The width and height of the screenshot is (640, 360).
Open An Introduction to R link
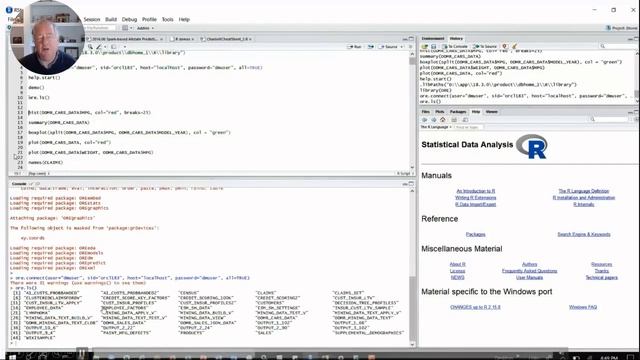[476, 191]
